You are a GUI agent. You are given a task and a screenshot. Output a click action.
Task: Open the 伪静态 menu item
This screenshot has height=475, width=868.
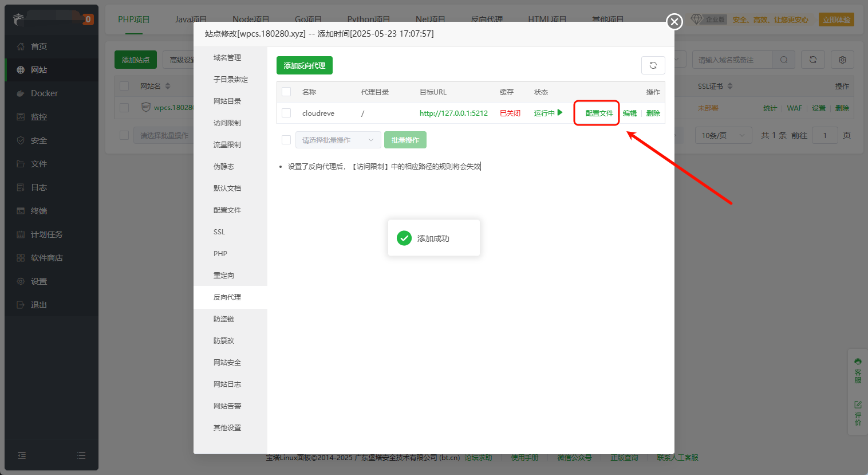click(224, 167)
